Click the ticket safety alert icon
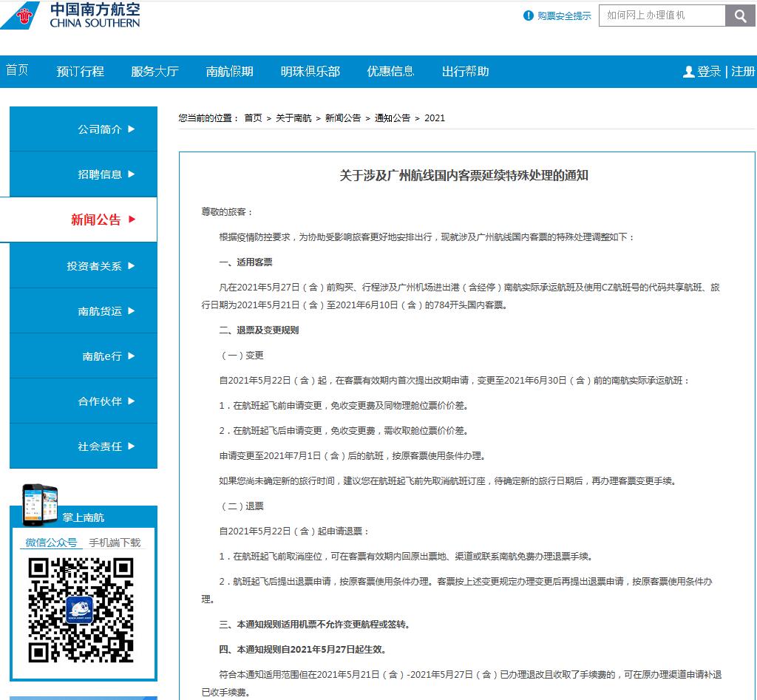The height and width of the screenshot is (700, 757). [528, 16]
